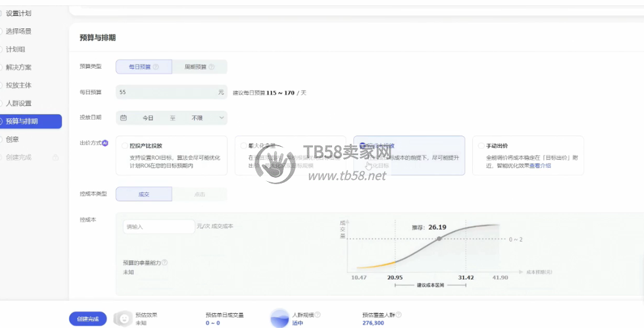
Task: Jump to 投放主体 section
Action: point(18,85)
